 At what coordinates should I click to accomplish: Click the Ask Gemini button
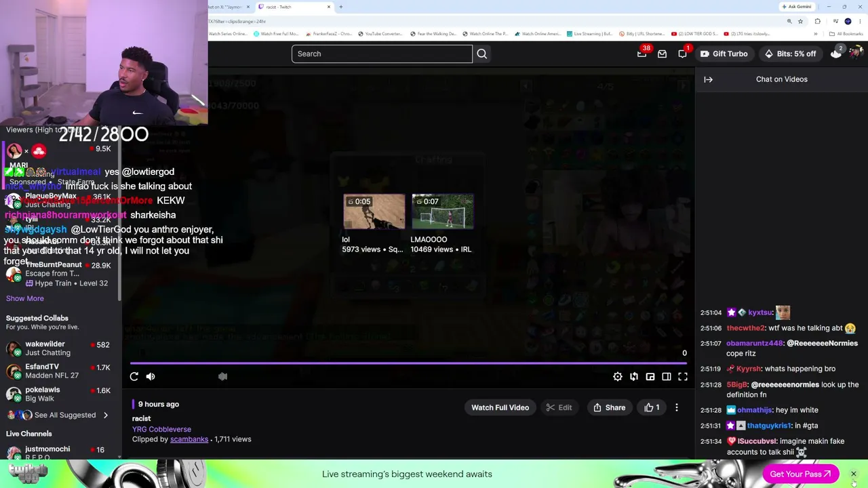click(x=797, y=7)
